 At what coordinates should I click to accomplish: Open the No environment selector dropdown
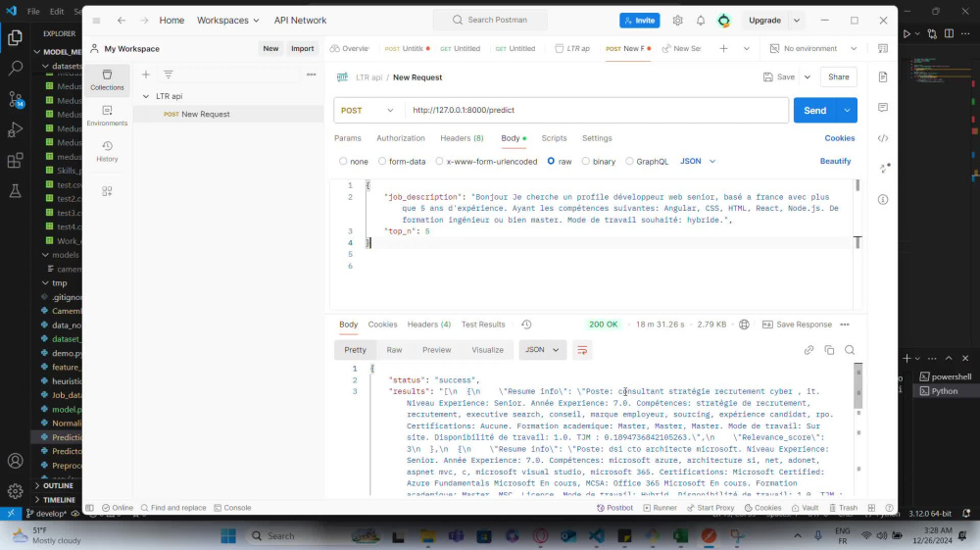813,48
